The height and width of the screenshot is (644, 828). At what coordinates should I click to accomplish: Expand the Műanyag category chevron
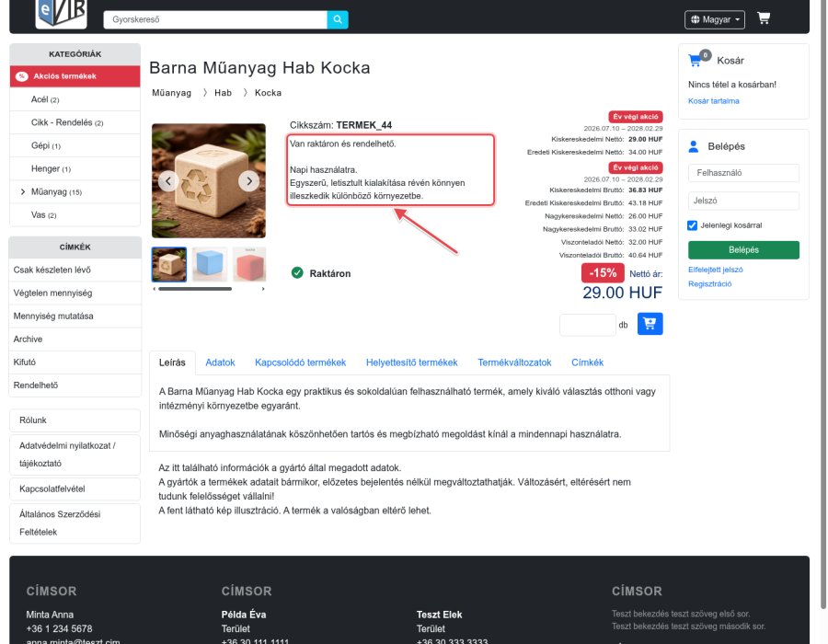pos(23,191)
